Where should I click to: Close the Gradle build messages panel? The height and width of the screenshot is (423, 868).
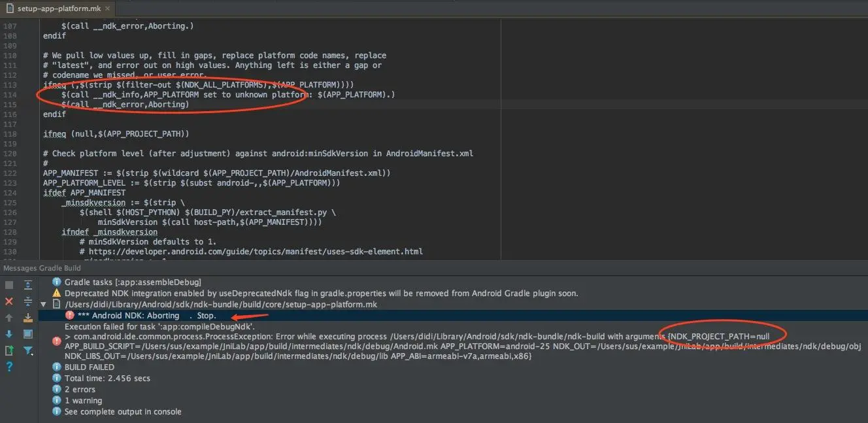[8, 300]
